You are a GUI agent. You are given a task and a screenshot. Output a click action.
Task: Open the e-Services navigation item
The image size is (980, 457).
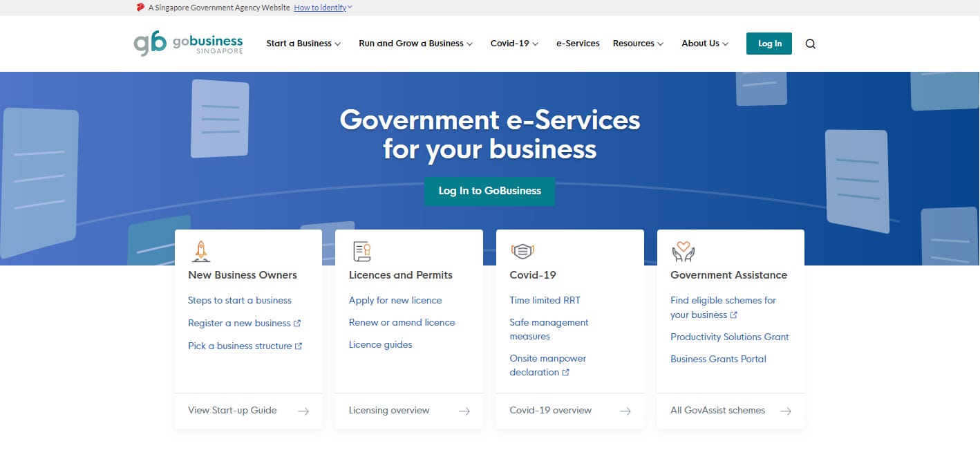[578, 44]
